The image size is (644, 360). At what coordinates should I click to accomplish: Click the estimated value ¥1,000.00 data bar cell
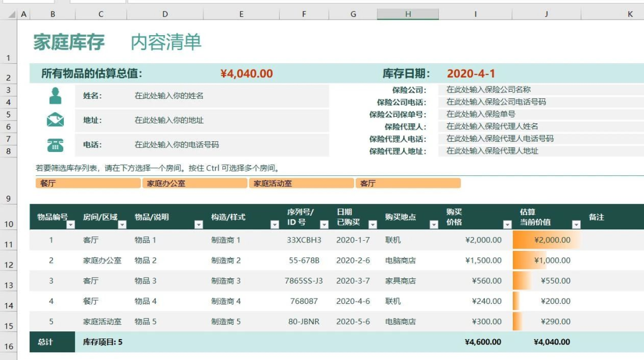(547, 260)
